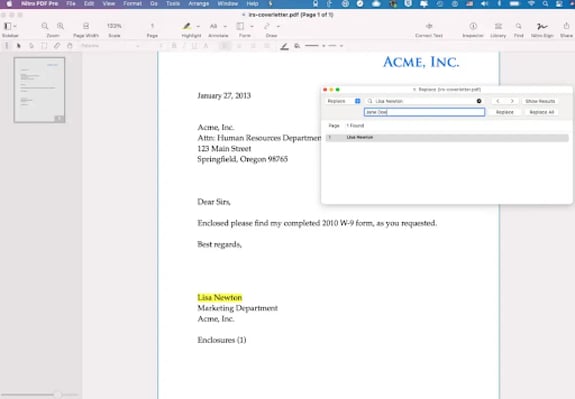
Task: Toggle Bold formatting
Action: (174, 46)
